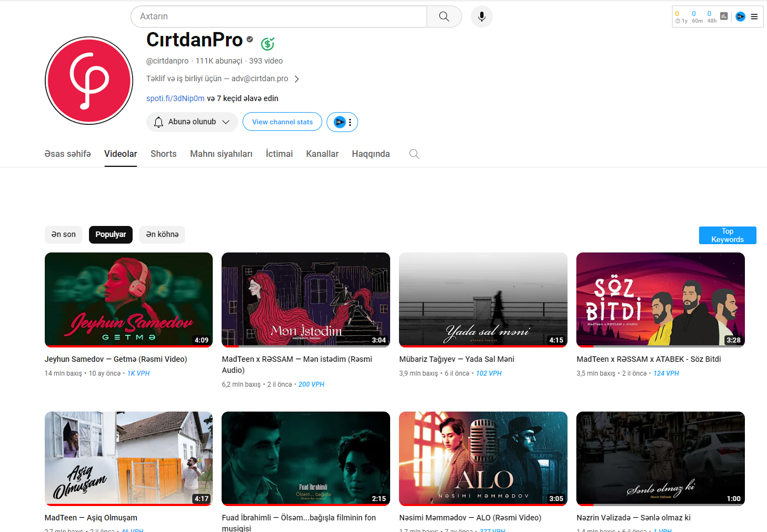Expand the channel description chevron

(297, 79)
